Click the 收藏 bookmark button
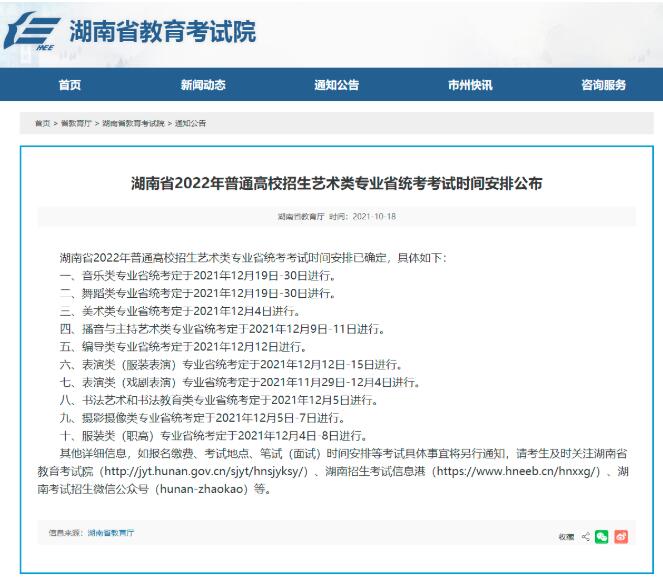Image resolution: width=663 pixels, height=578 pixels. 566,537
